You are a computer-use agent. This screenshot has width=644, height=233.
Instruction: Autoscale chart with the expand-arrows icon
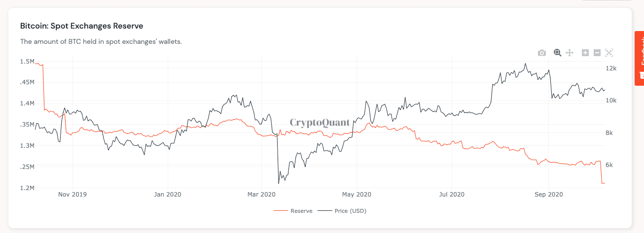pos(608,53)
